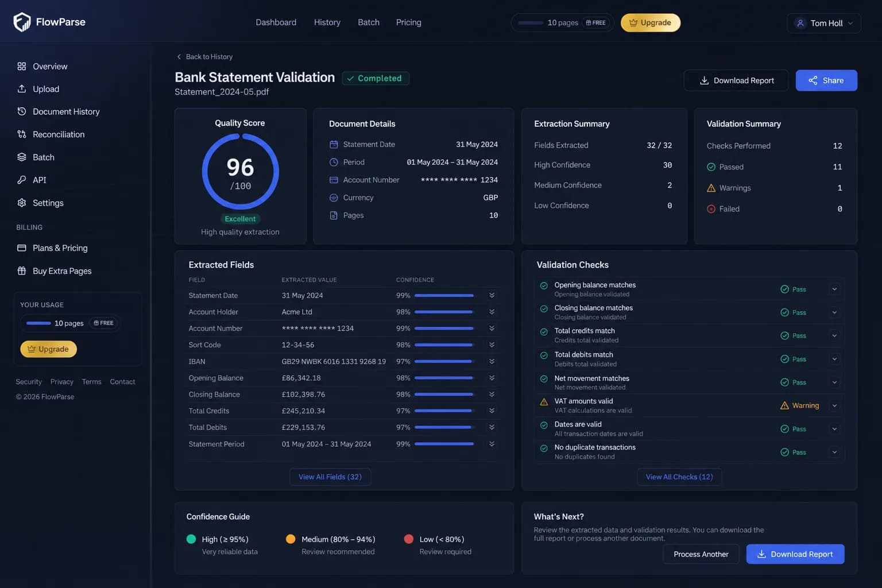Click the Document History clock icon
This screenshot has width=882, height=588.
[x=22, y=111]
